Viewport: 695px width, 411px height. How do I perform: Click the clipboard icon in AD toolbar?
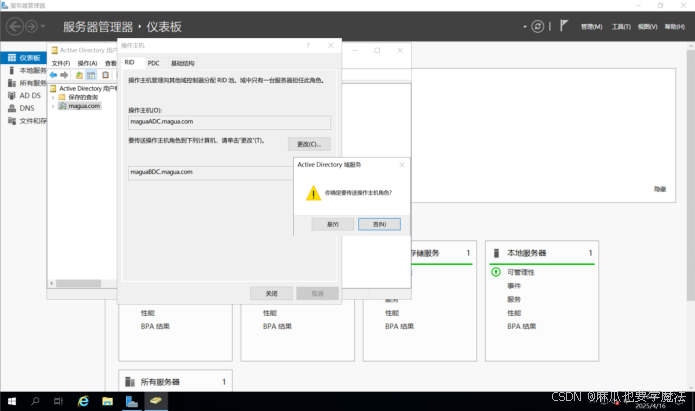pyautogui.click(x=105, y=75)
